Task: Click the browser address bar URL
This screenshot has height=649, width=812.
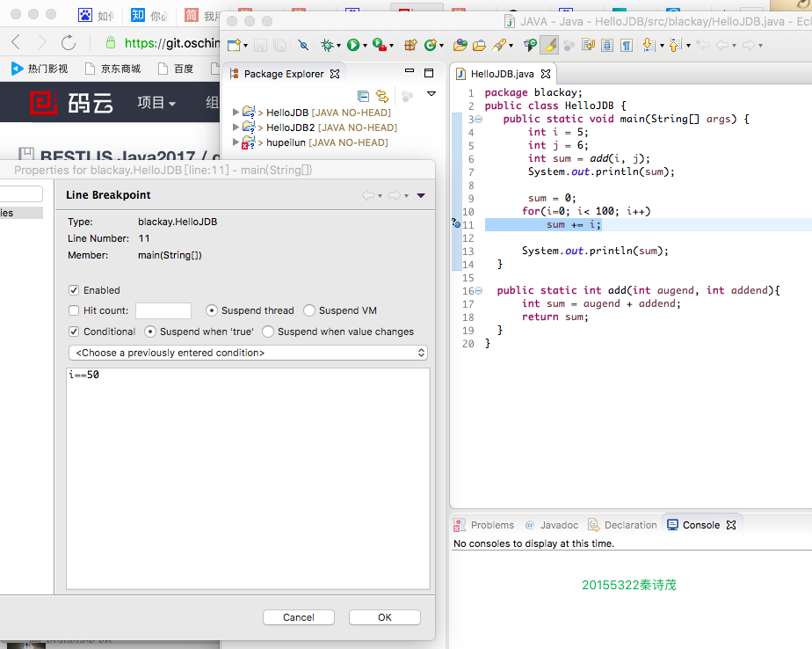Action: (172, 43)
